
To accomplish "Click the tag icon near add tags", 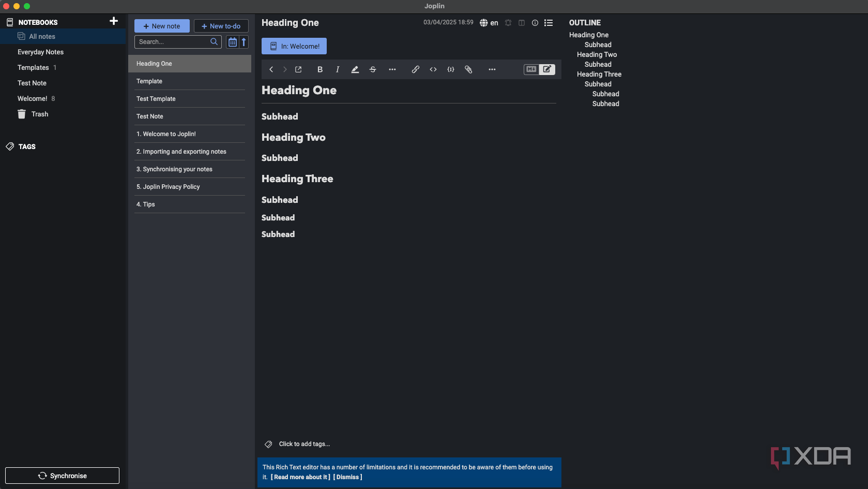I will pyautogui.click(x=268, y=444).
